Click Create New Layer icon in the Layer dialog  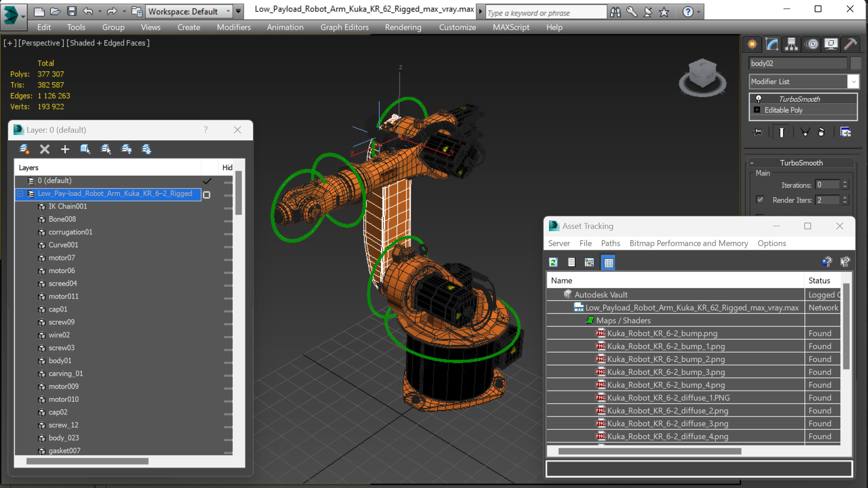[x=24, y=149]
